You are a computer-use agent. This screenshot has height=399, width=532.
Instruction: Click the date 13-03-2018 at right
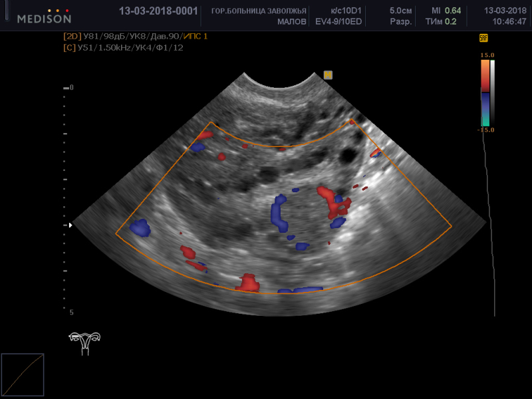click(505, 11)
